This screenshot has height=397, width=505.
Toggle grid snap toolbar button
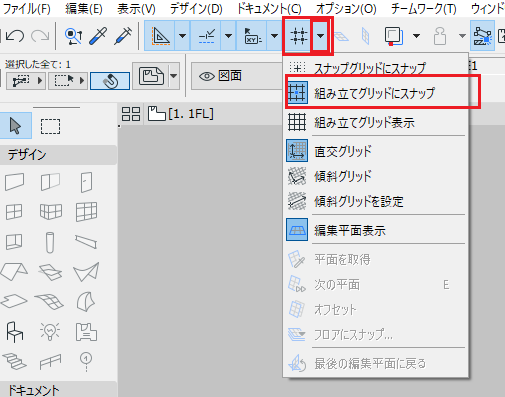297,36
